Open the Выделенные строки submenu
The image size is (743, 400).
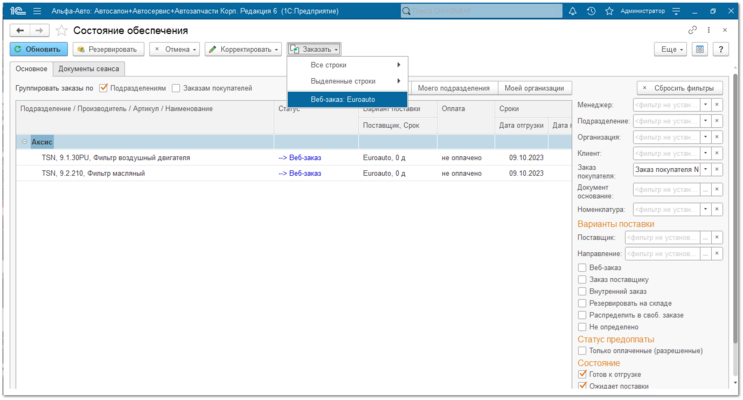coord(347,81)
